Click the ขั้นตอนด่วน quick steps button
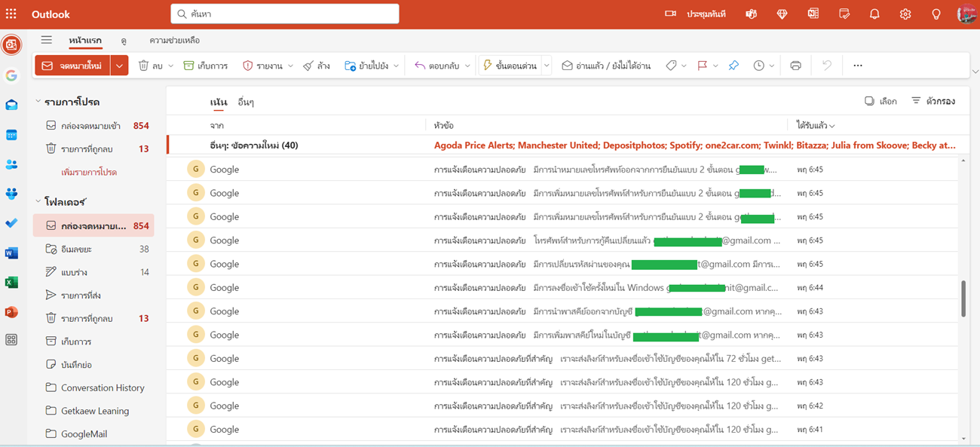The image size is (980, 447). point(510,66)
